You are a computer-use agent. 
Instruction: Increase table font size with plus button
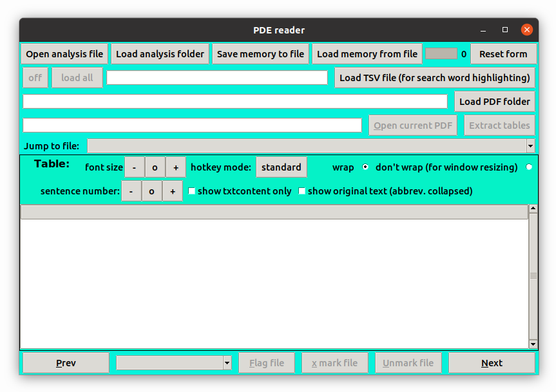[176, 167]
